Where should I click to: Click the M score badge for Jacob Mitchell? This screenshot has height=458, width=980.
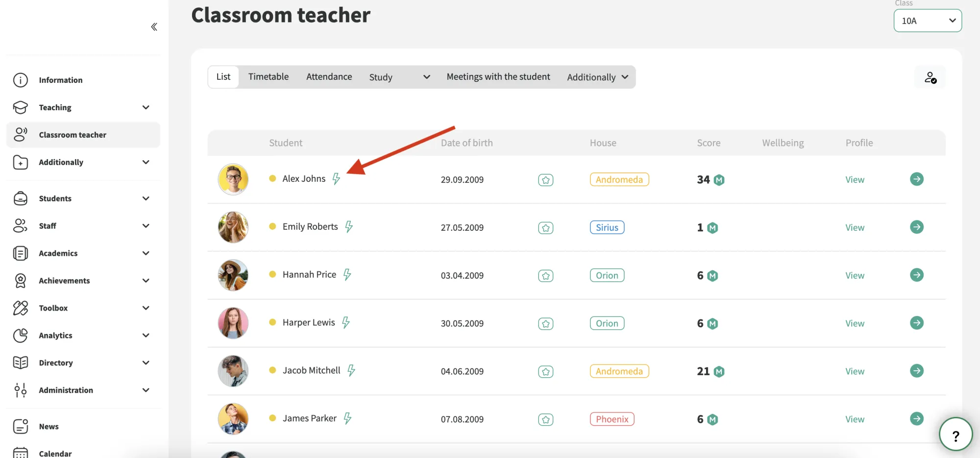click(x=719, y=372)
